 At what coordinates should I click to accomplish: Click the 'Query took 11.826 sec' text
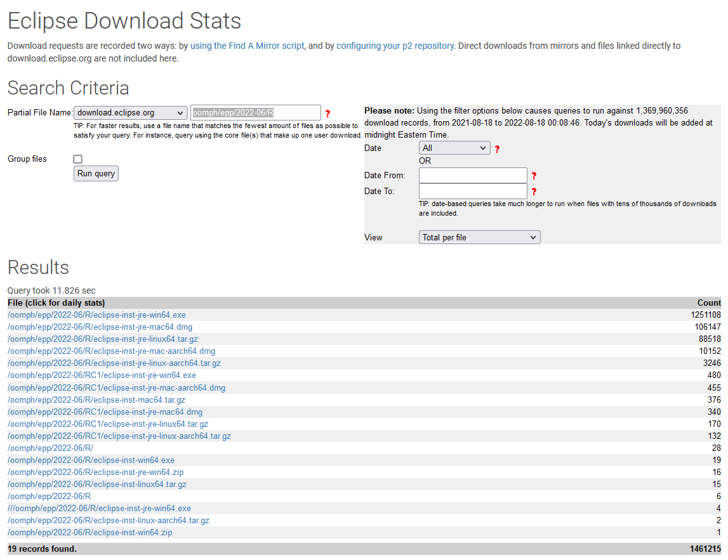(51, 291)
